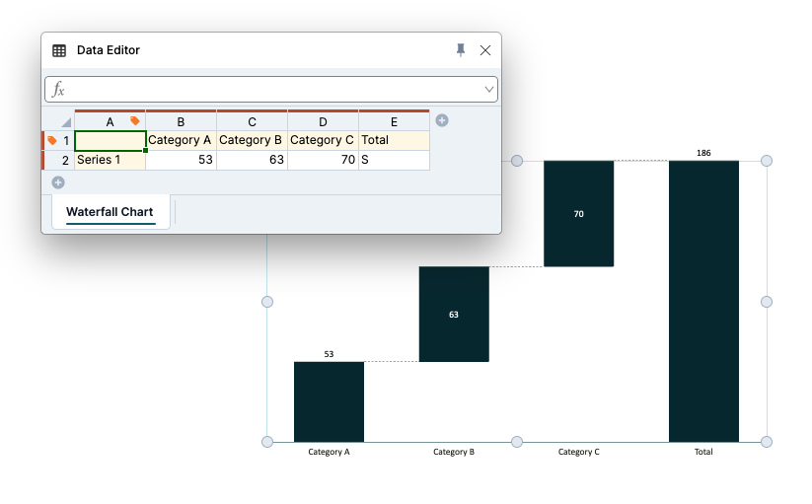Select all cells via corner triangle
This screenshot has height=504, width=812.
coord(66,122)
